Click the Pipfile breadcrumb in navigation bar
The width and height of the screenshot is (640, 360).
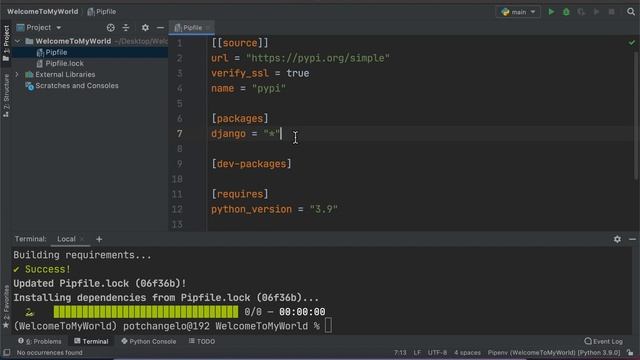coord(102,12)
